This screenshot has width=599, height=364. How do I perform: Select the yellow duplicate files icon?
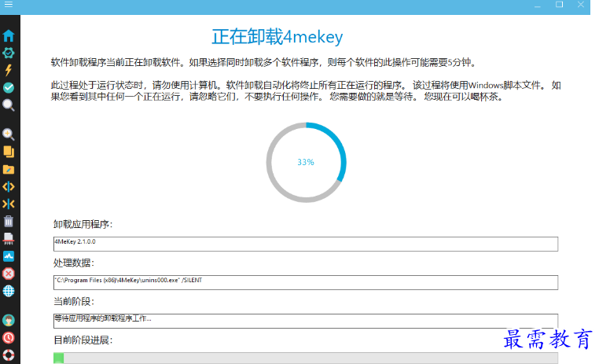pos(9,152)
